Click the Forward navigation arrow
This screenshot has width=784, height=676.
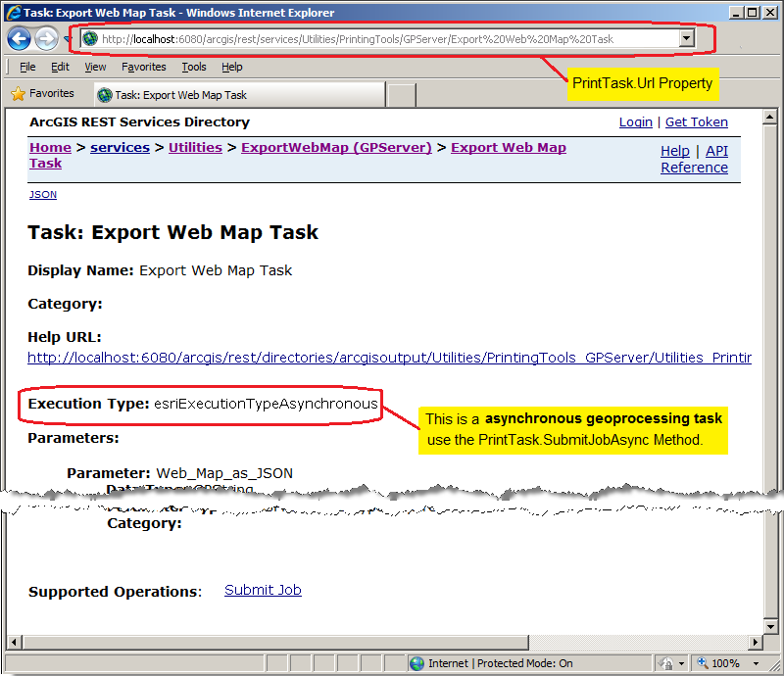coord(46,39)
